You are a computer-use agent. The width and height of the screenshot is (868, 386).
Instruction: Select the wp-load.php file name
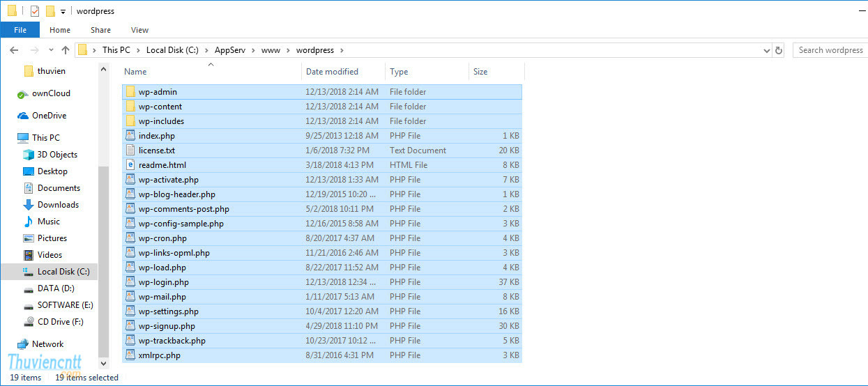162,268
